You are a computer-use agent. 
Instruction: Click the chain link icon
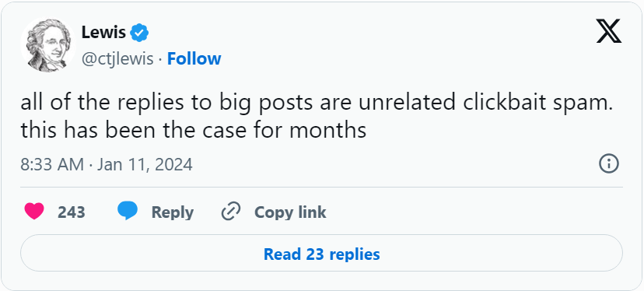click(231, 212)
